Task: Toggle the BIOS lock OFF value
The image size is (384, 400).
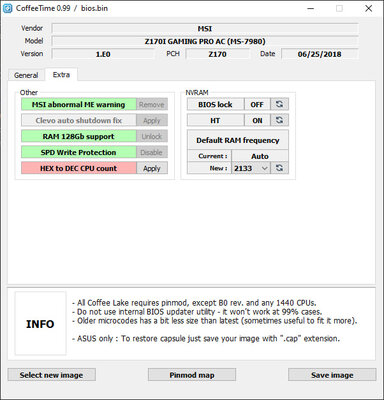Action: click(x=257, y=104)
